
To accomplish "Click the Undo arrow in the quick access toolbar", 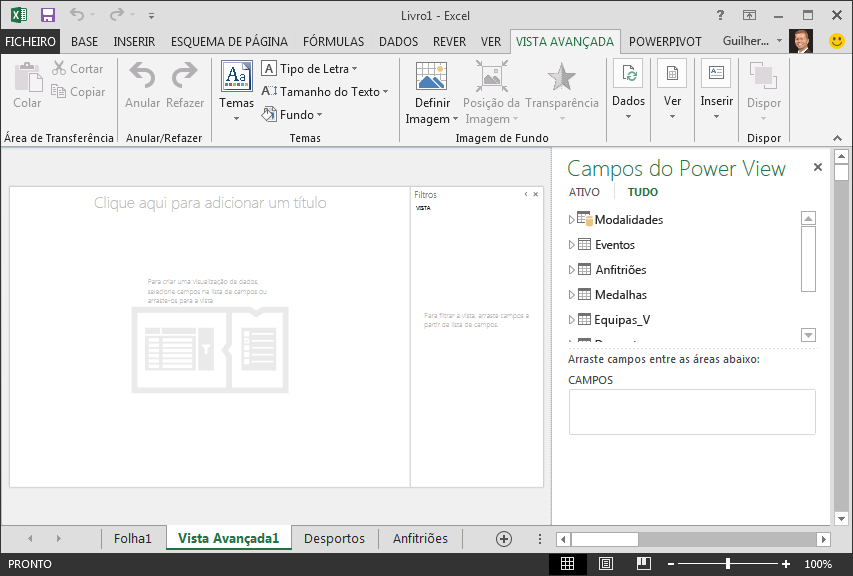I will pyautogui.click(x=77, y=15).
